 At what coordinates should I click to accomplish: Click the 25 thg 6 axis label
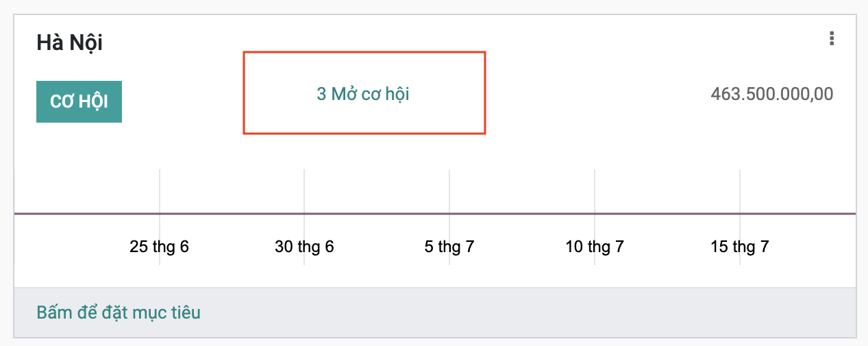(x=159, y=247)
